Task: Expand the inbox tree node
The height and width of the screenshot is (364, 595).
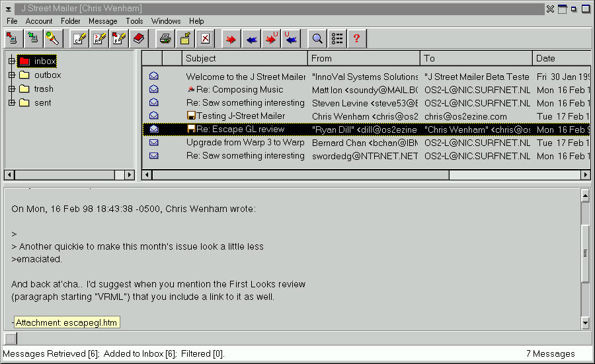Action: pyautogui.click(x=12, y=61)
